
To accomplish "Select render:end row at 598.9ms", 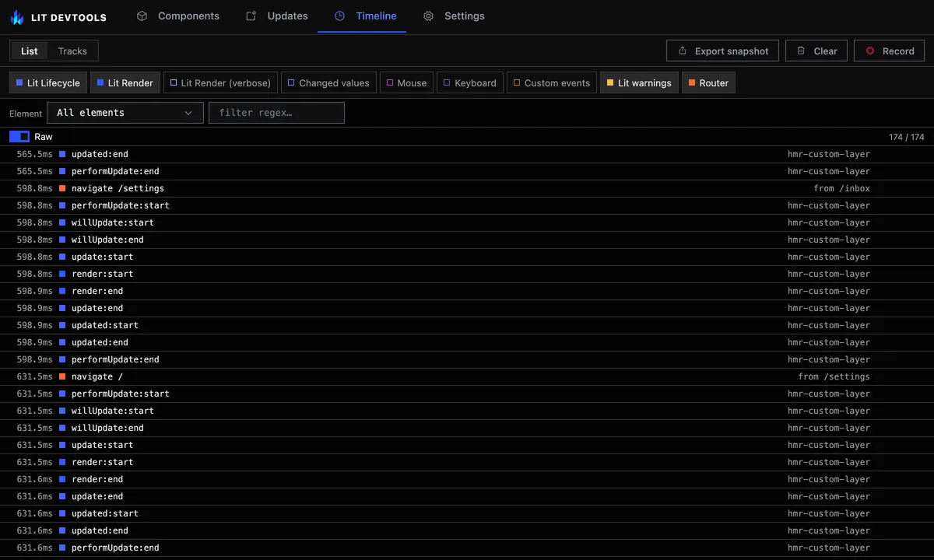I will click(x=467, y=291).
